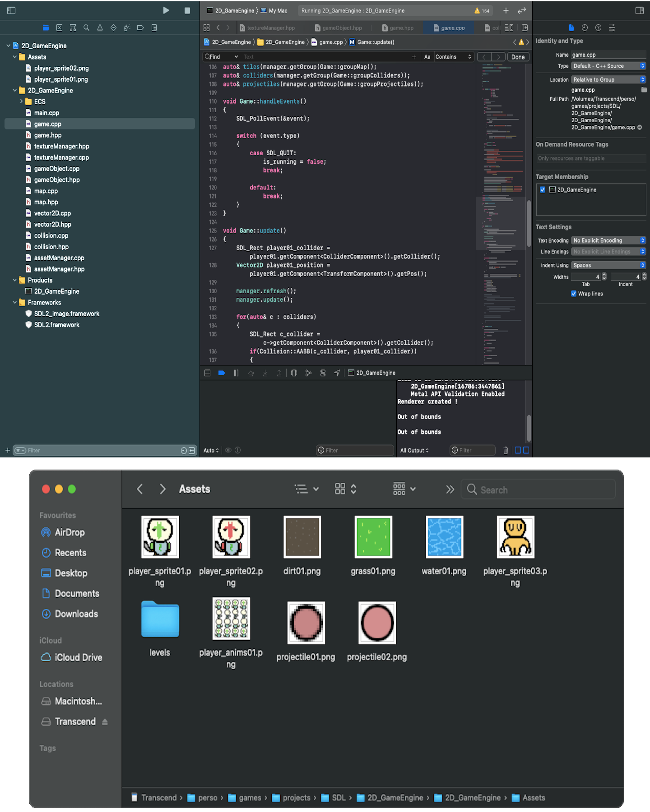Select the water01.png thumbnail in Finder

[x=444, y=537]
